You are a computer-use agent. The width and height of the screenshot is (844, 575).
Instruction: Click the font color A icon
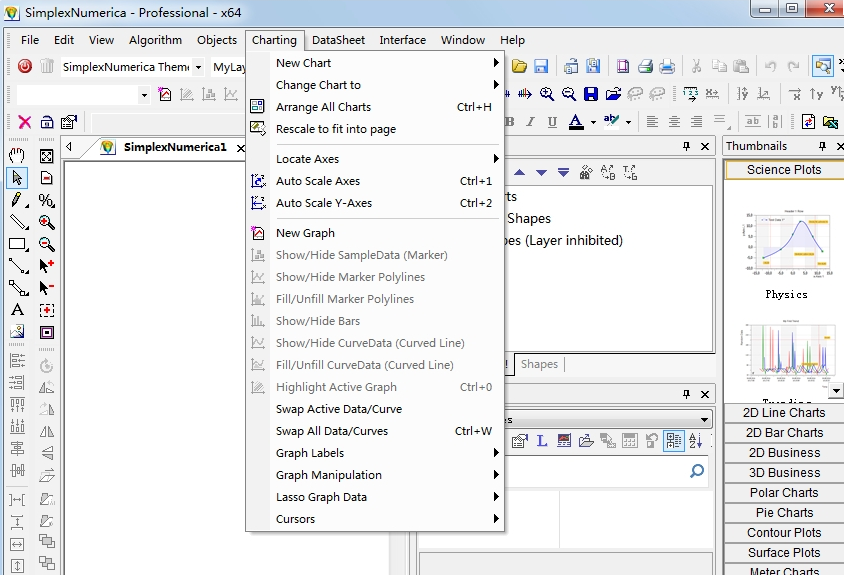click(x=576, y=122)
